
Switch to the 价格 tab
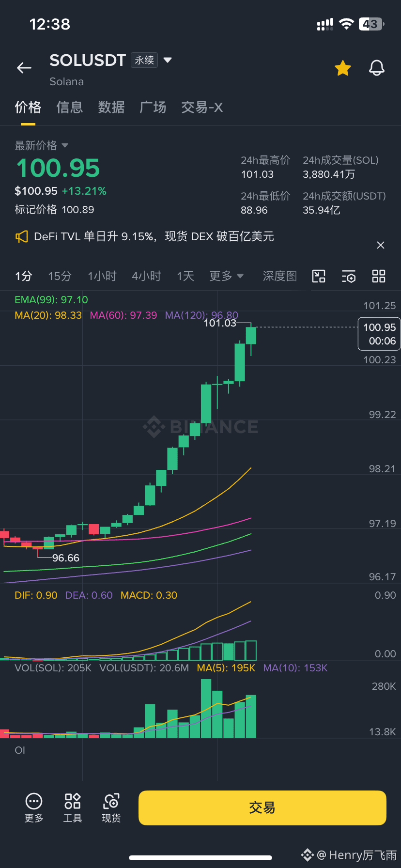point(28,107)
